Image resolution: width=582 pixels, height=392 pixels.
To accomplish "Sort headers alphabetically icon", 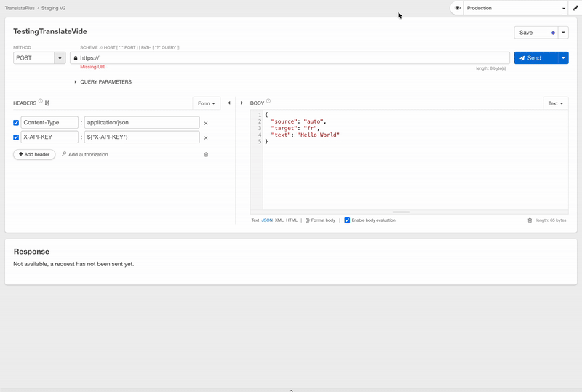I will click(47, 103).
